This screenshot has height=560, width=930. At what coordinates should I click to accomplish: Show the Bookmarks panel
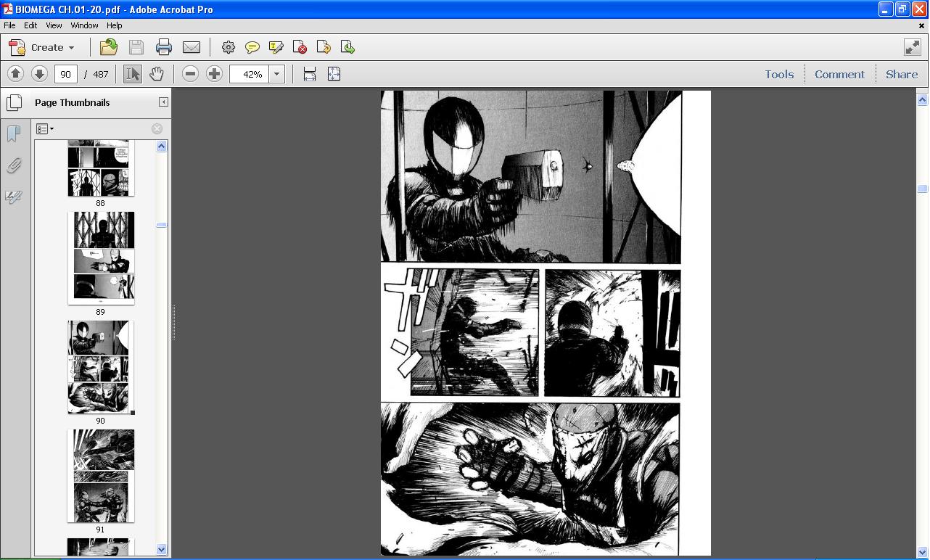pos(14,134)
